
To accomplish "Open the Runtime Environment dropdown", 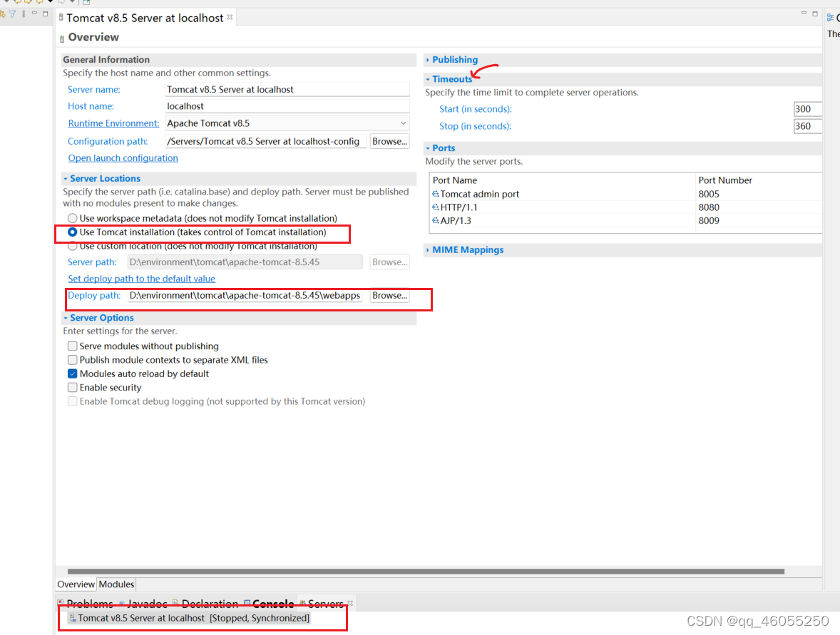I will click(x=404, y=123).
